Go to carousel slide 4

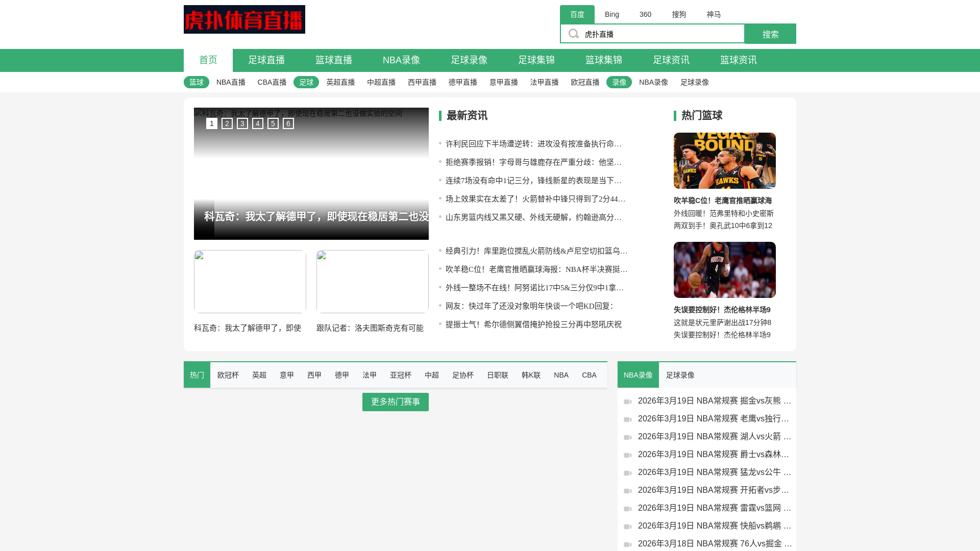click(258, 123)
